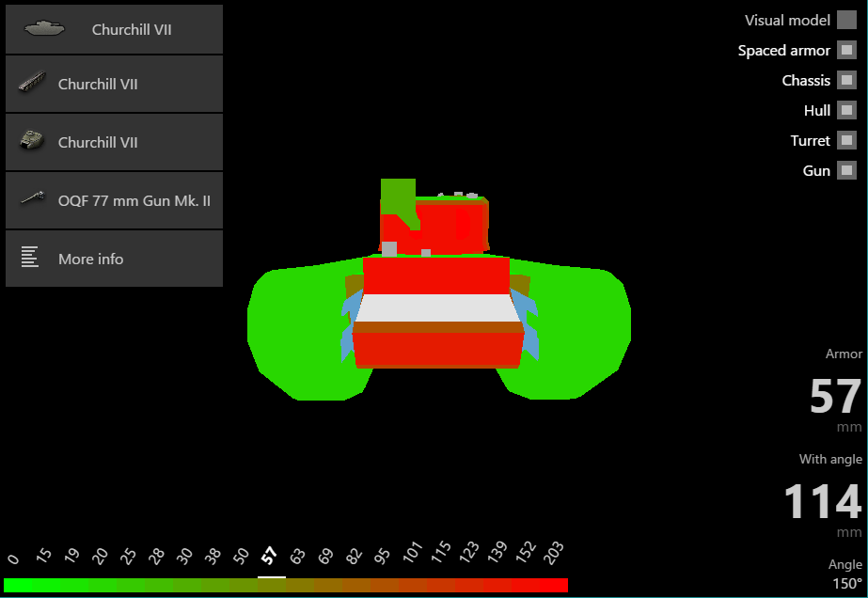Click the red turret front on tank model
The image size is (868, 598).
(449, 227)
